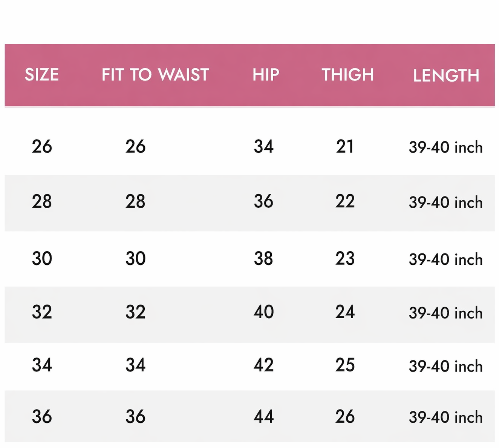Click the SIZE column header

(42, 75)
